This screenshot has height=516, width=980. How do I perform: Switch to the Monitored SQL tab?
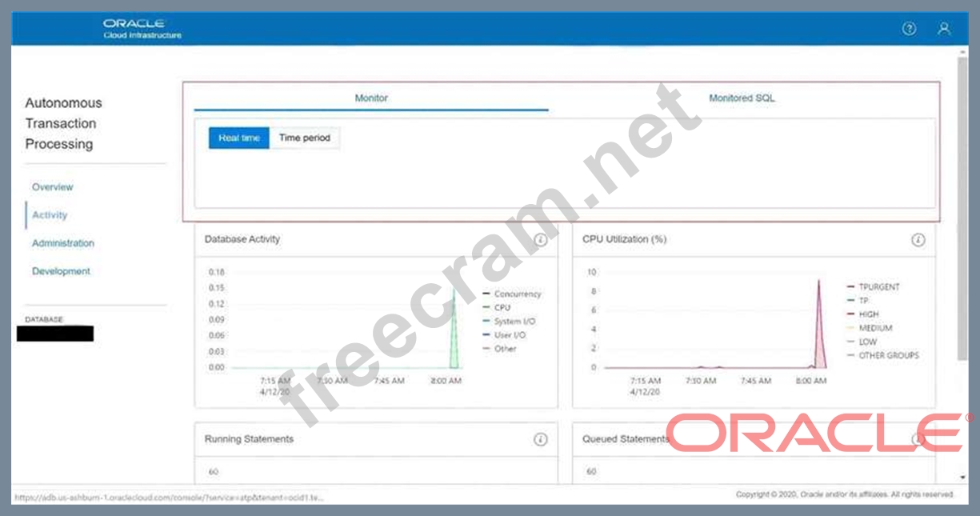742,98
